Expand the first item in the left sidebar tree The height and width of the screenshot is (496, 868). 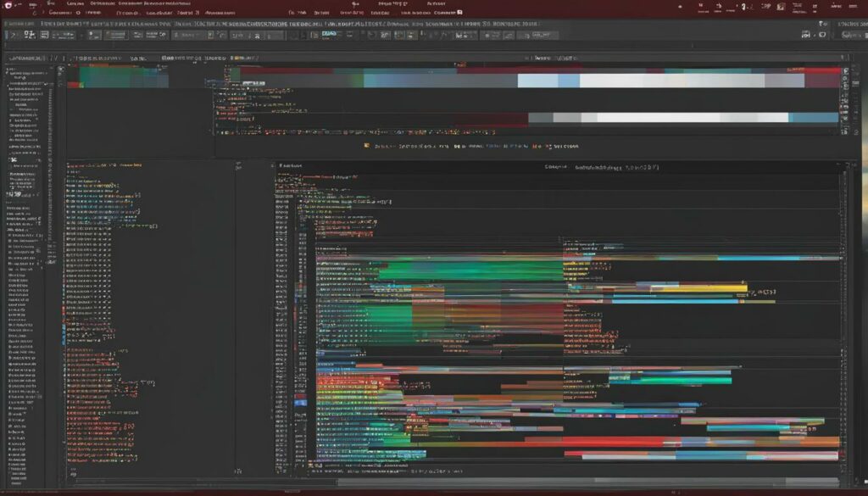tap(8, 73)
